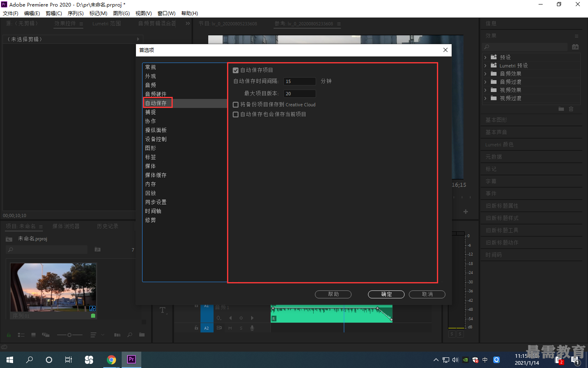The image size is (588, 368).
Task: Click the plus button editor in Program monitor
Action: pos(465,212)
